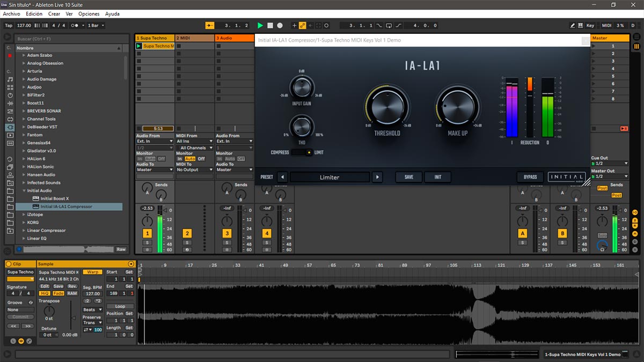Toggle the Sample box show/hide icon
This screenshot has height=362, width=644.
pyautogui.click(x=21, y=341)
